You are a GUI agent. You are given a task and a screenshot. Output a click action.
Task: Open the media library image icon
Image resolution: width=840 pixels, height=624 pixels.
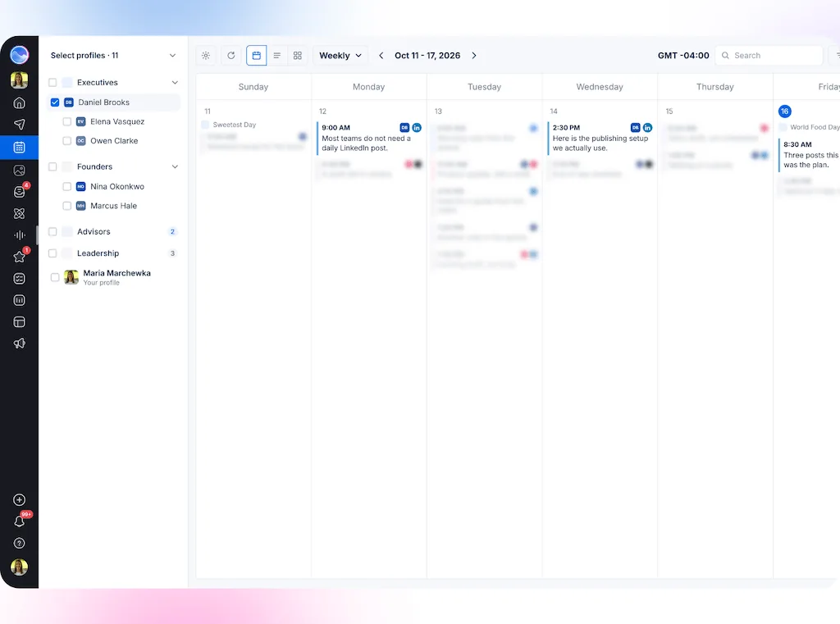coord(20,171)
